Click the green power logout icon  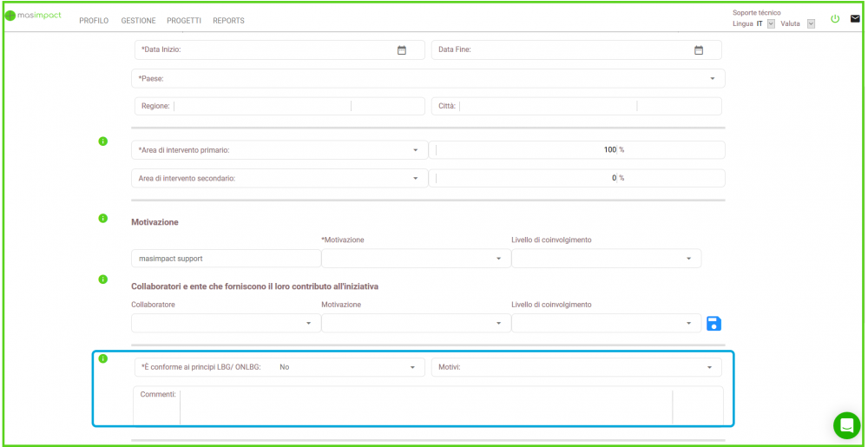point(835,18)
